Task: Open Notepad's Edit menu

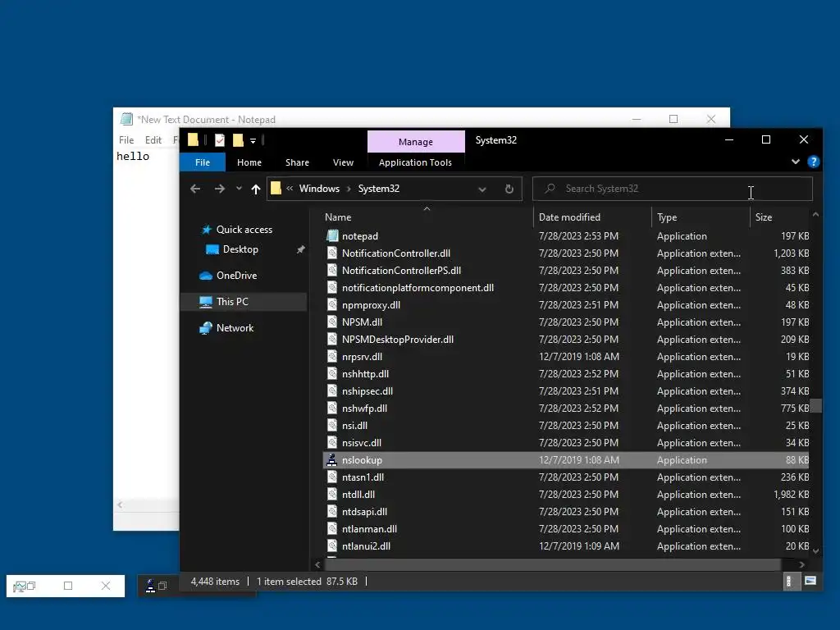Action: click(x=153, y=139)
